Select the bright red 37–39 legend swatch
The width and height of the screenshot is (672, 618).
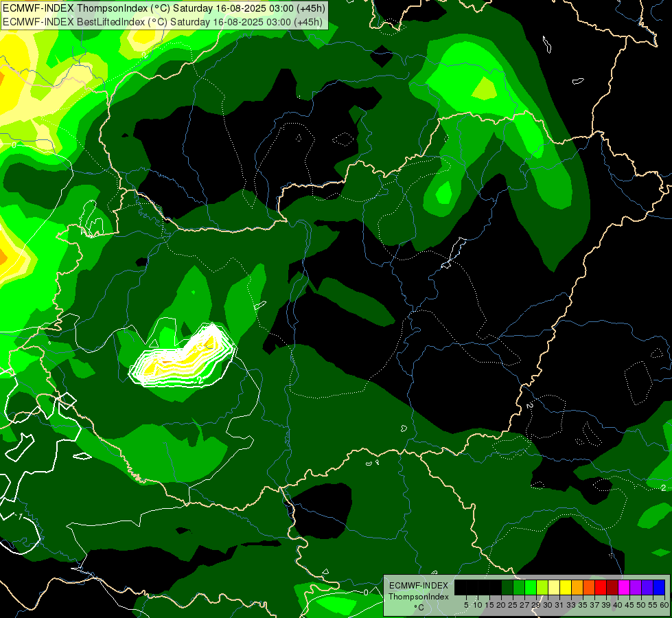click(x=601, y=587)
